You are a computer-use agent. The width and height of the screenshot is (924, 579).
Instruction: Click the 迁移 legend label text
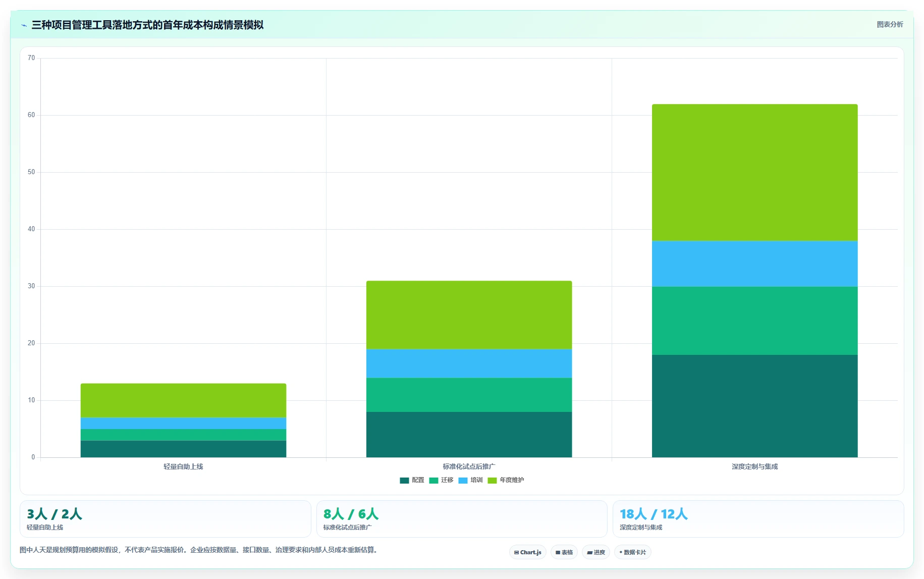447,480
